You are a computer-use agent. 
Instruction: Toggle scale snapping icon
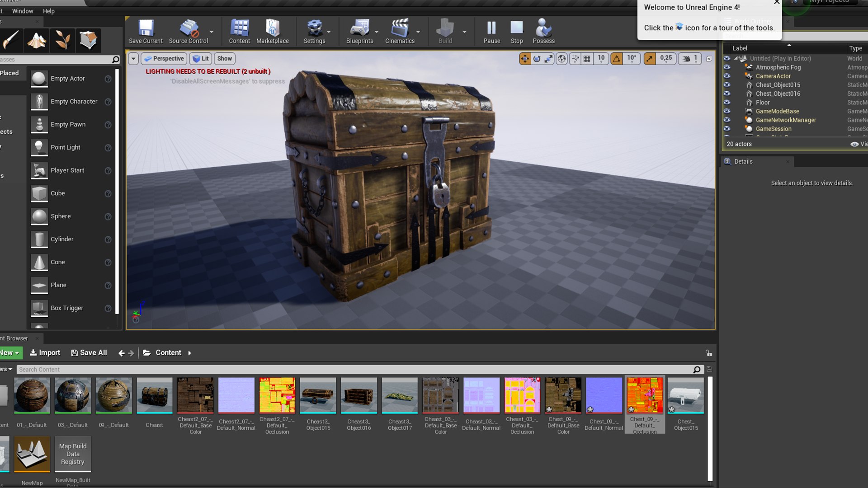click(x=650, y=58)
